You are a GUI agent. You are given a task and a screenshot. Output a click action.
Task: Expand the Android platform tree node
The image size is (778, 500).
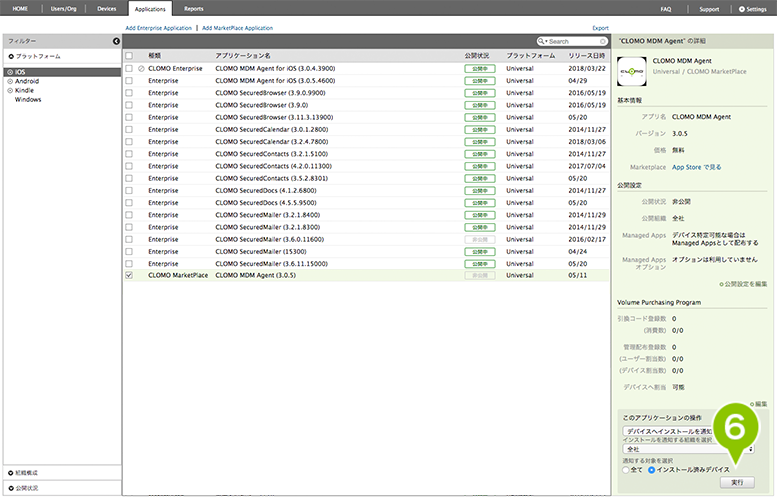(x=10, y=81)
